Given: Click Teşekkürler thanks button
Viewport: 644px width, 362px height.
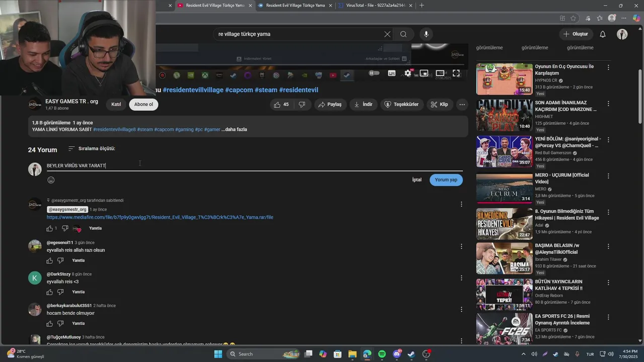Looking at the screenshot, I should [401, 105].
